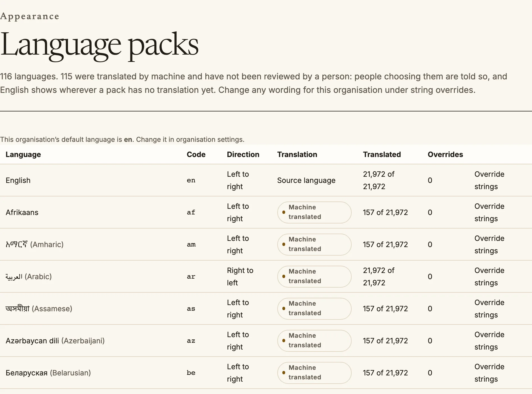This screenshot has height=394, width=532.
Task: Select the English language name
Action: tap(18, 180)
